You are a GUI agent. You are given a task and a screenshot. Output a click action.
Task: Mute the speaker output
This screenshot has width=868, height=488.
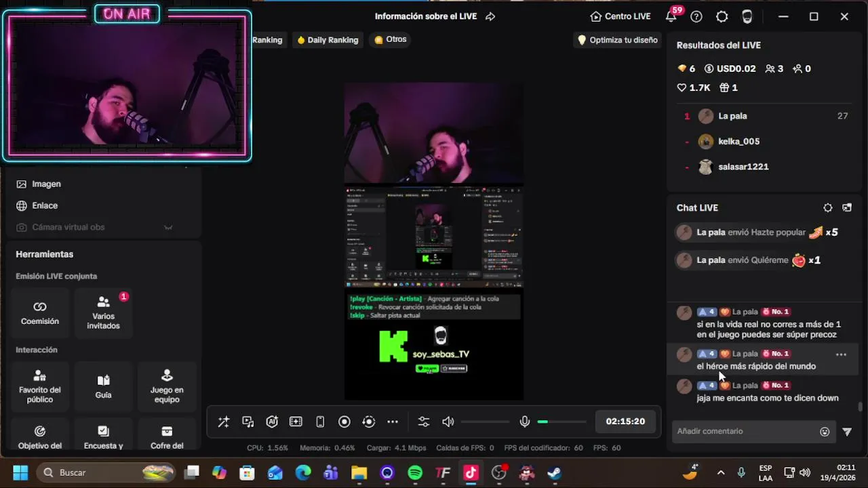(448, 422)
